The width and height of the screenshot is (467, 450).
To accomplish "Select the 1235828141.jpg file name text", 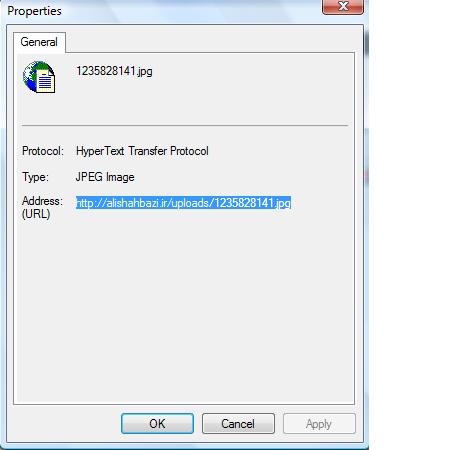I will tap(114, 71).
